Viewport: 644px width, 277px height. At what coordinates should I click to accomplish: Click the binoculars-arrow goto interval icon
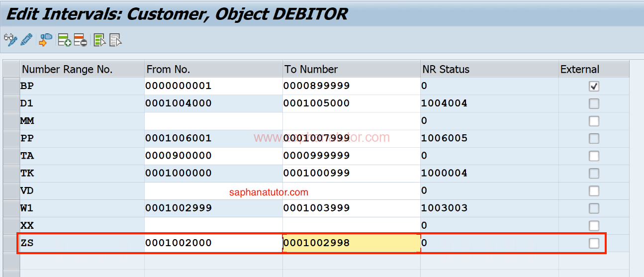(46, 40)
